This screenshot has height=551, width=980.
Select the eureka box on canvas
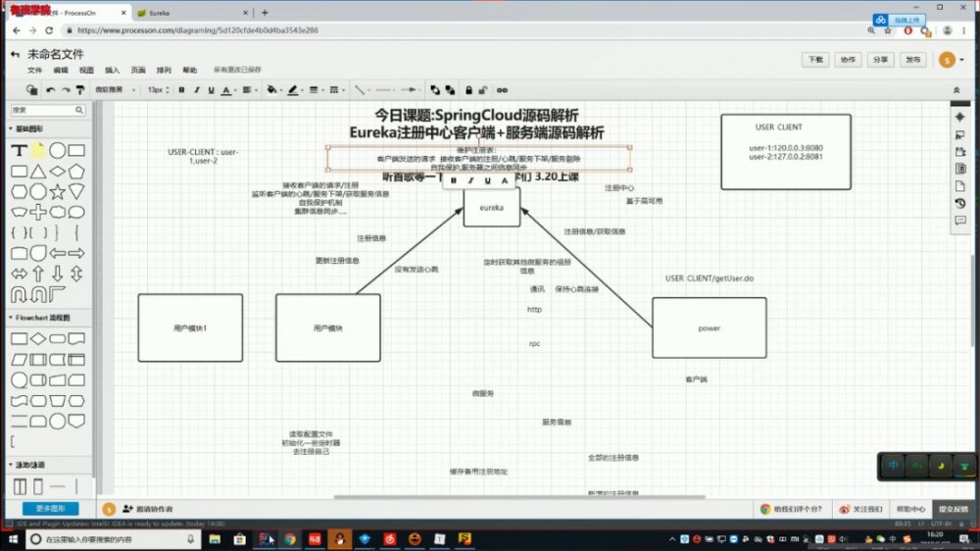(x=492, y=208)
